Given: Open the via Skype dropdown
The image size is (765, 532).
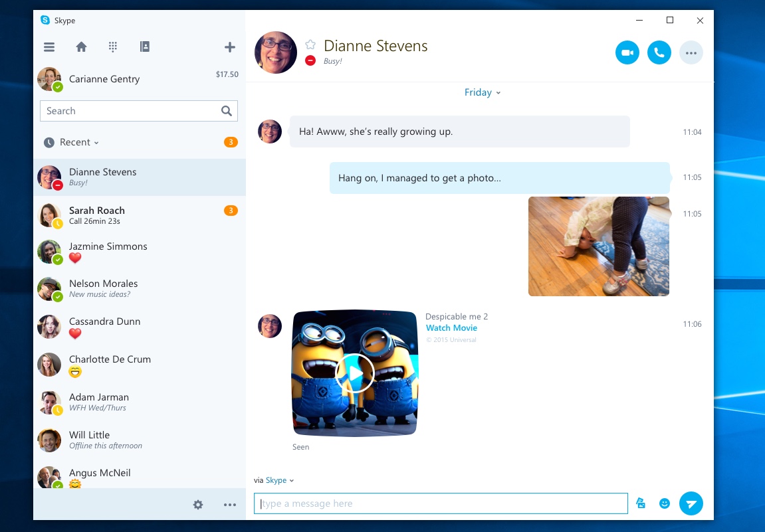Looking at the screenshot, I should point(280,480).
